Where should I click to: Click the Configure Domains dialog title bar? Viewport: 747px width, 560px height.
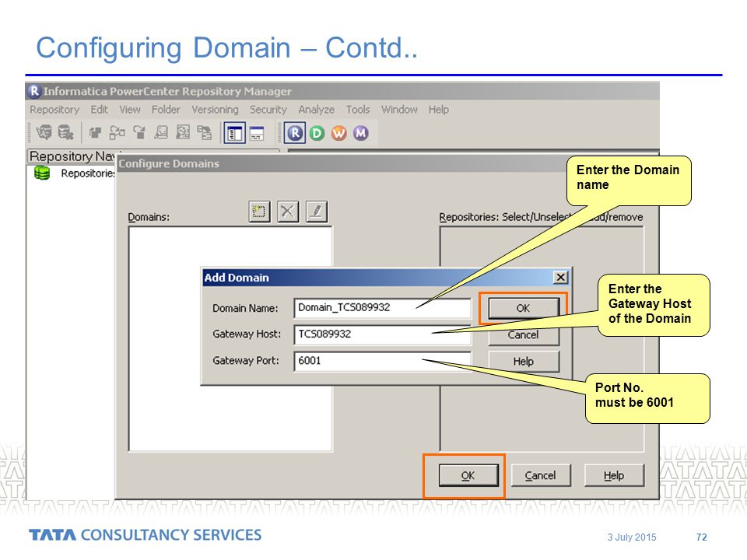[340, 164]
